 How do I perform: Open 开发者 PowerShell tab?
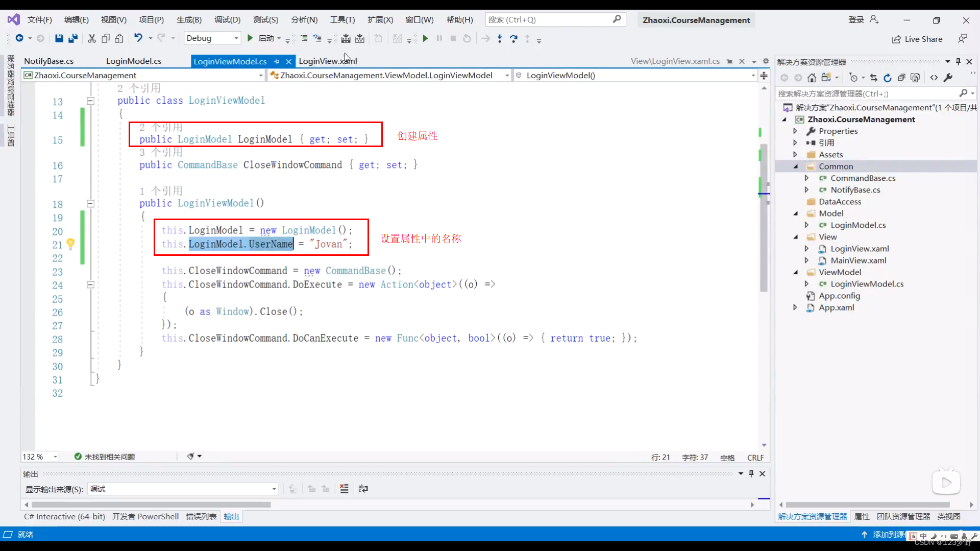click(145, 516)
